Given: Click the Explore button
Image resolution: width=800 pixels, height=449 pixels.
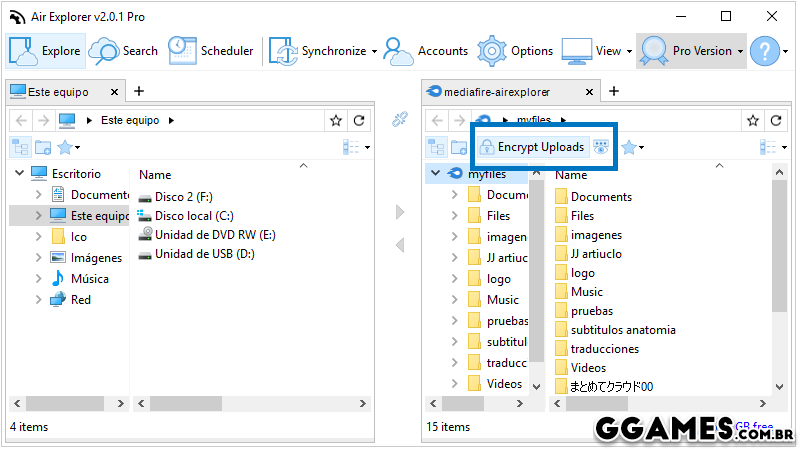Looking at the screenshot, I should [x=47, y=51].
